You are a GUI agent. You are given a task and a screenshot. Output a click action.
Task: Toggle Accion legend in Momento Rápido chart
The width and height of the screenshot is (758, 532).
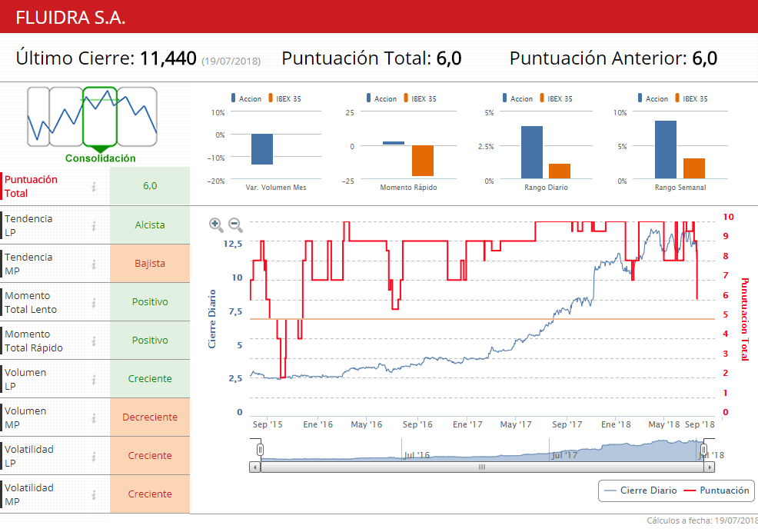coord(382,98)
